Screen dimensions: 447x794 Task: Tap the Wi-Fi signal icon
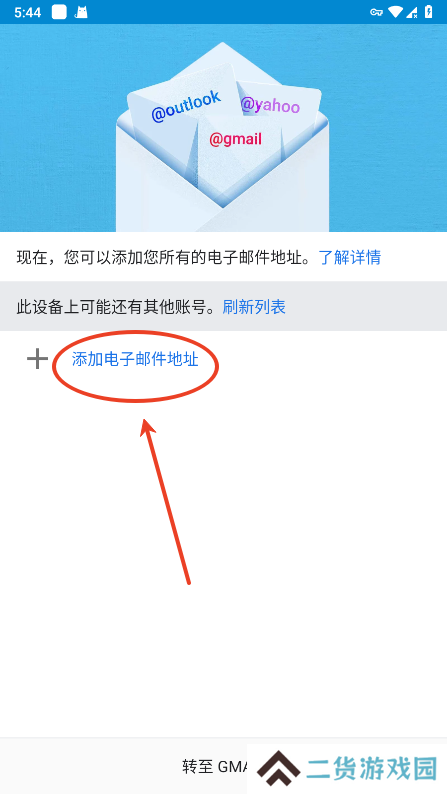[x=395, y=12]
